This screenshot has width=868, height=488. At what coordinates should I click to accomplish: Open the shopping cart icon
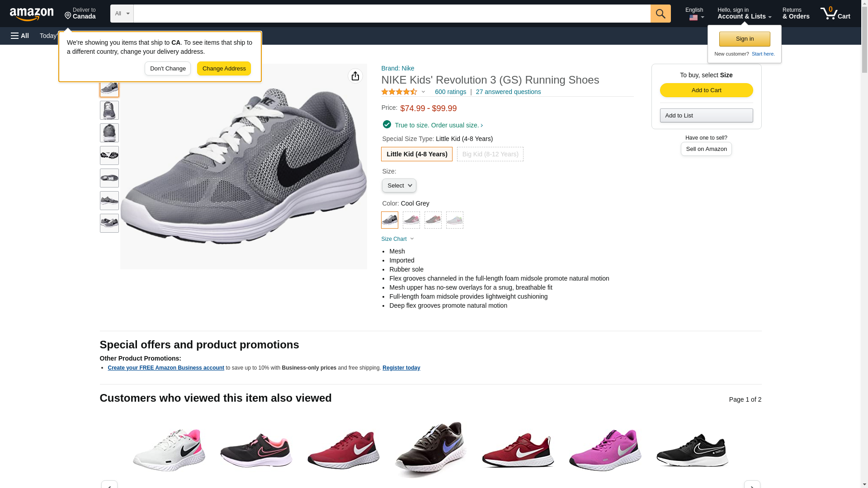pyautogui.click(x=835, y=14)
